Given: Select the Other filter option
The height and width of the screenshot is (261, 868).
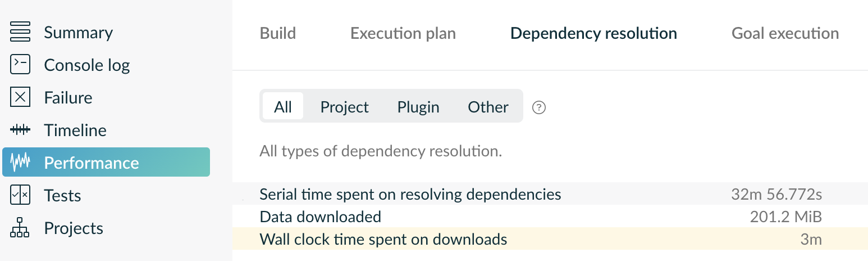Looking at the screenshot, I should (488, 107).
